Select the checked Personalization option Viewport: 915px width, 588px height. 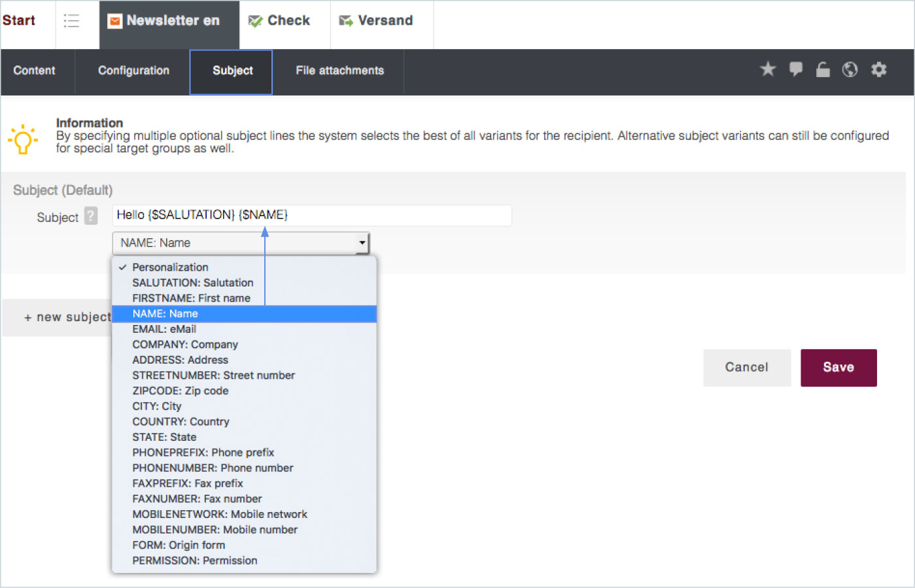[x=170, y=267]
